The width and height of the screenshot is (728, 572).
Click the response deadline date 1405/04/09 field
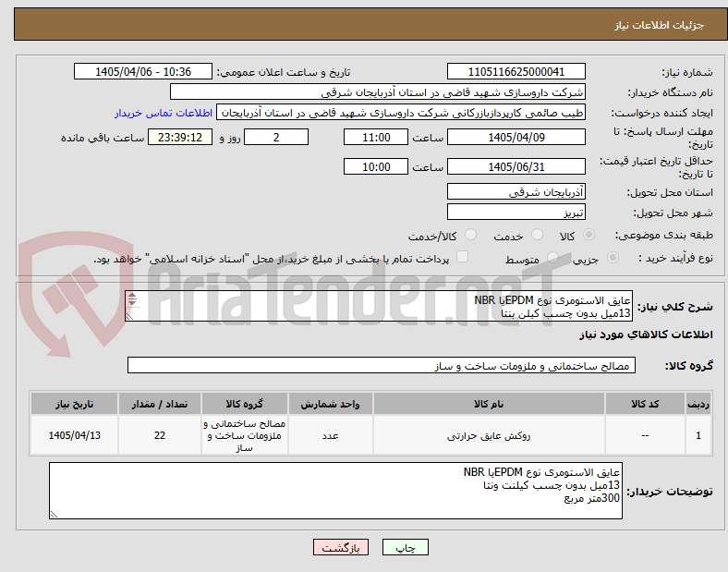coord(516,138)
